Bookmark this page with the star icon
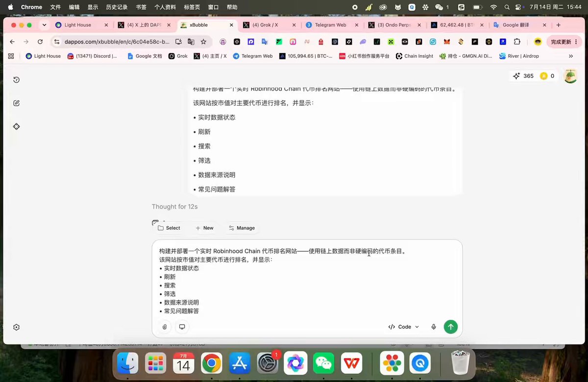Viewport: 588px width, 382px height. pyautogui.click(x=203, y=42)
